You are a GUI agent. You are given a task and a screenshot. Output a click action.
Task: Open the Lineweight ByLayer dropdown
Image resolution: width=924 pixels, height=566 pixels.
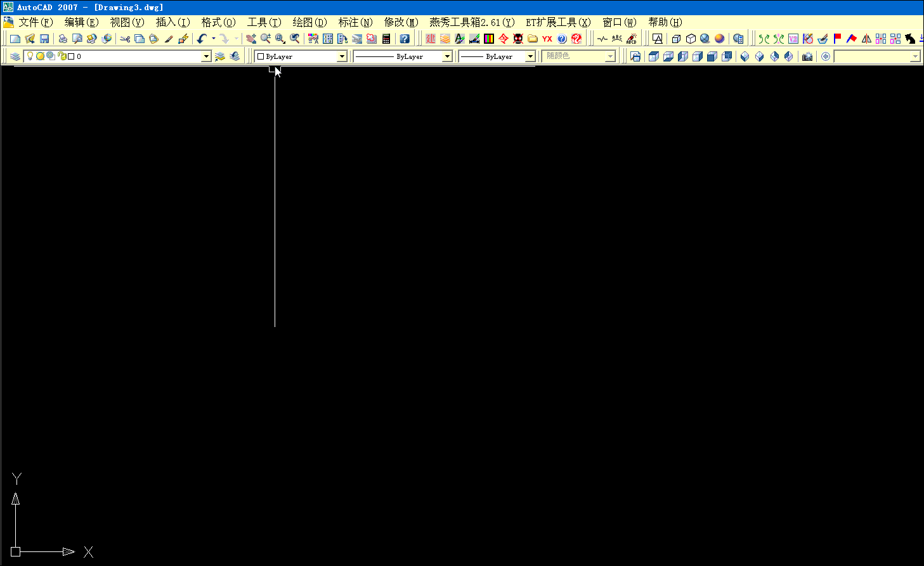pos(531,56)
